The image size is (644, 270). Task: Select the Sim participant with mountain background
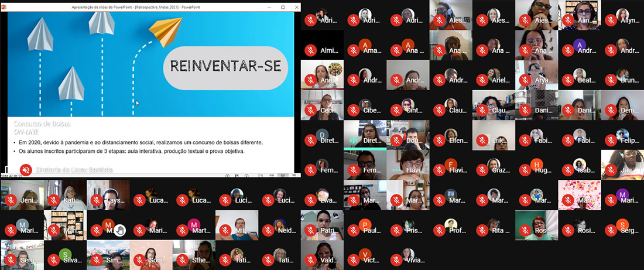coord(108,255)
